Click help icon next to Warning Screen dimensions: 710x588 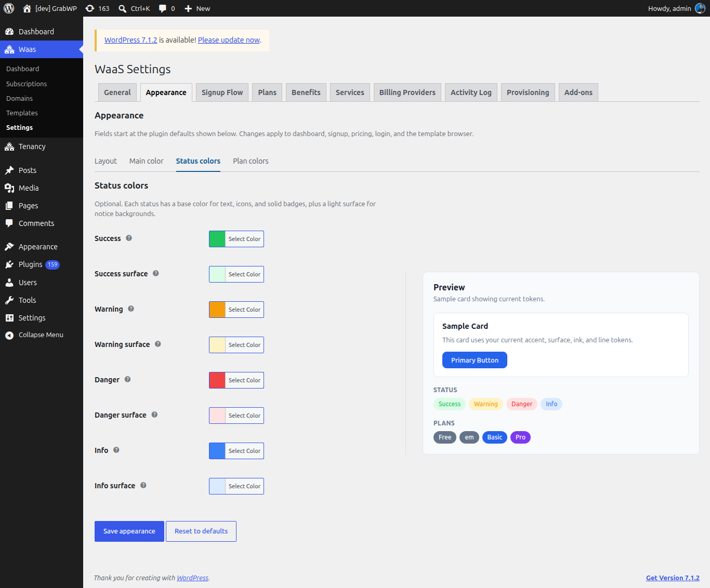point(131,309)
